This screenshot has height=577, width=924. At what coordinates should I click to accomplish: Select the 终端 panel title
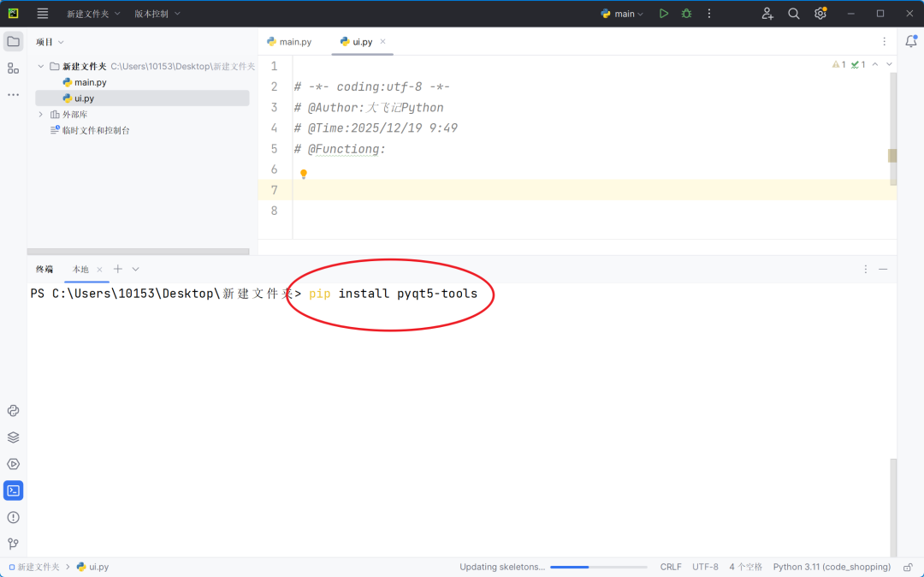tap(44, 269)
